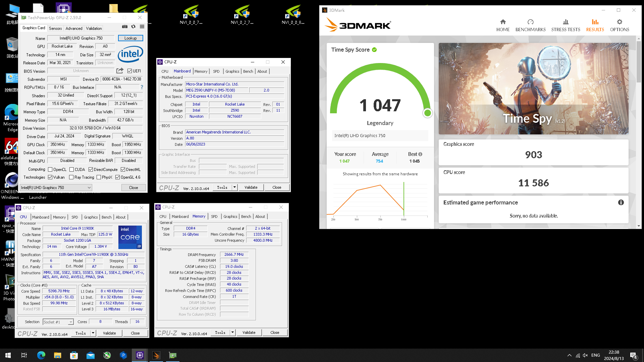The image size is (644, 362).
Task: Click Validate in Memory CPU-Z window
Action: (249, 333)
